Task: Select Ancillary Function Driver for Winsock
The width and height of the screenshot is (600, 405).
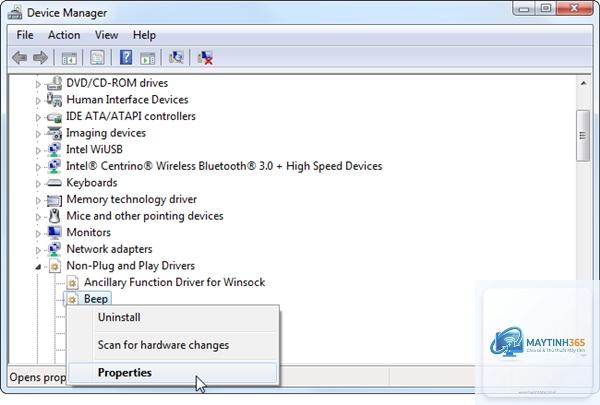Action: [x=174, y=283]
